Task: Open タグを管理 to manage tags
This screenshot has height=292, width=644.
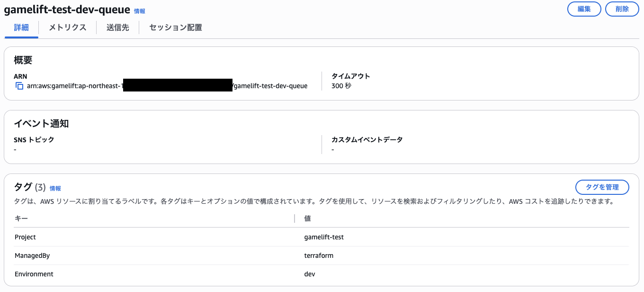Action: point(602,187)
